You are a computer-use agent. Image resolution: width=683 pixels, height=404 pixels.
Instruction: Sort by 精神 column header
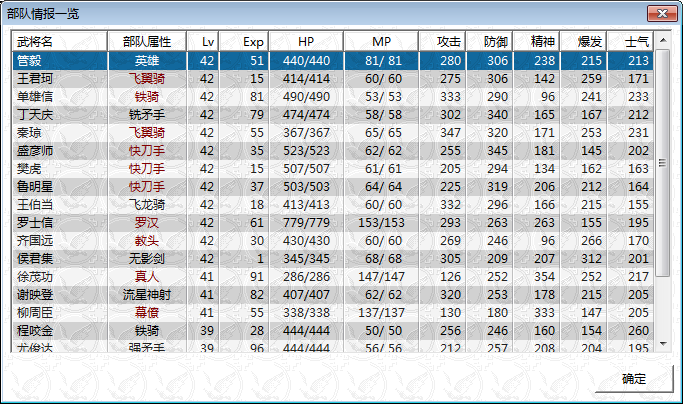[537, 42]
